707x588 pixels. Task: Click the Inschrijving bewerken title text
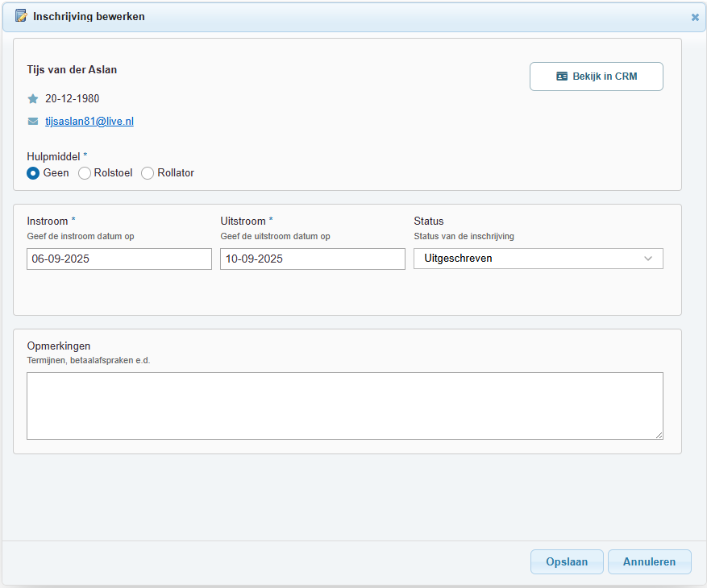click(89, 17)
